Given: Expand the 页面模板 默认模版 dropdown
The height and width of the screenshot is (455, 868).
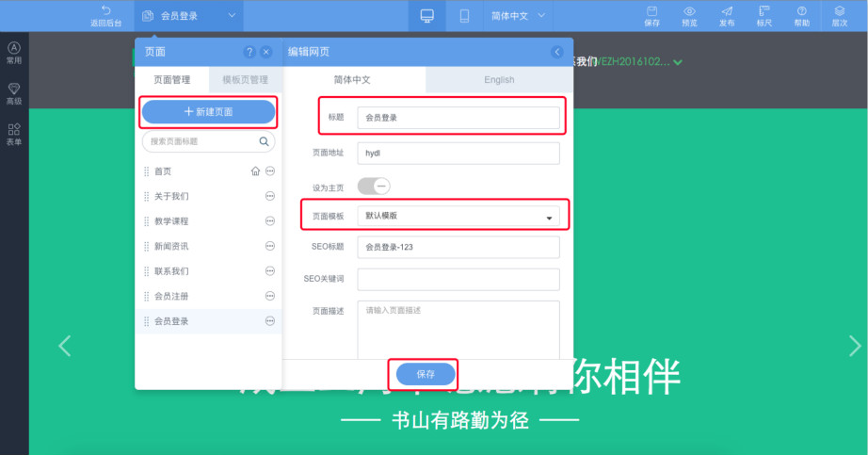Looking at the screenshot, I should click(458, 217).
